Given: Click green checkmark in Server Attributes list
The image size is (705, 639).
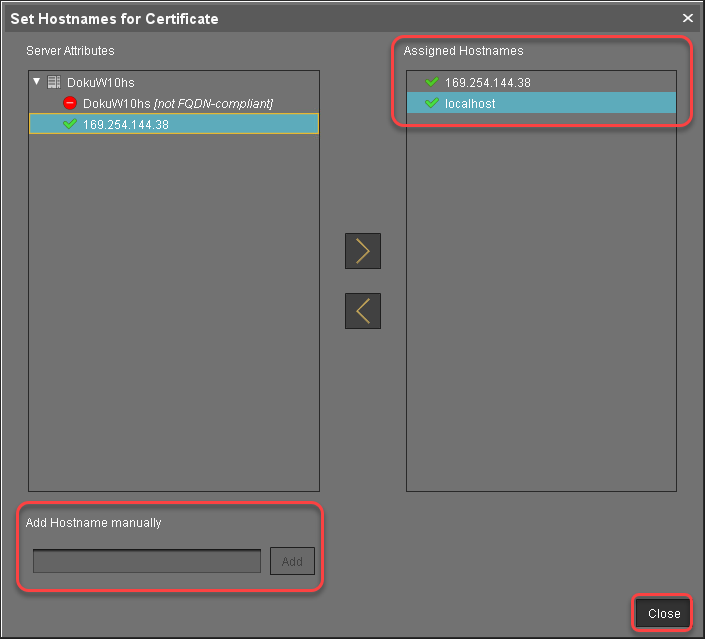Looking at the screenshot, I should pos(70,124).
